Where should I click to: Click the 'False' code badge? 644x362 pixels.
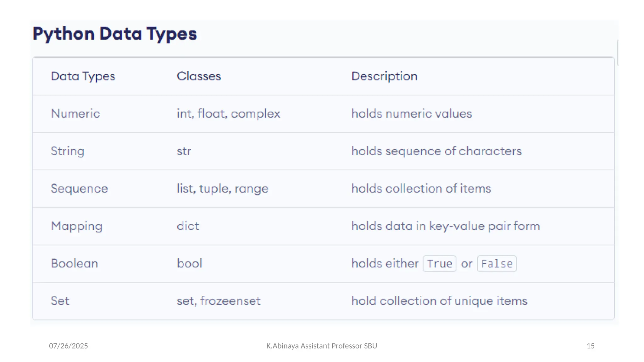497,264
